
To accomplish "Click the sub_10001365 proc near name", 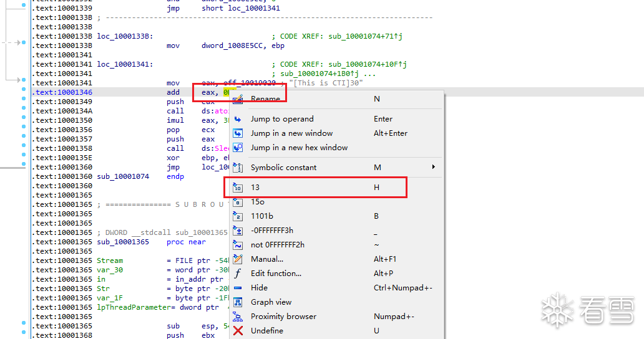I will pyautogui.click(x=123, y=242).
